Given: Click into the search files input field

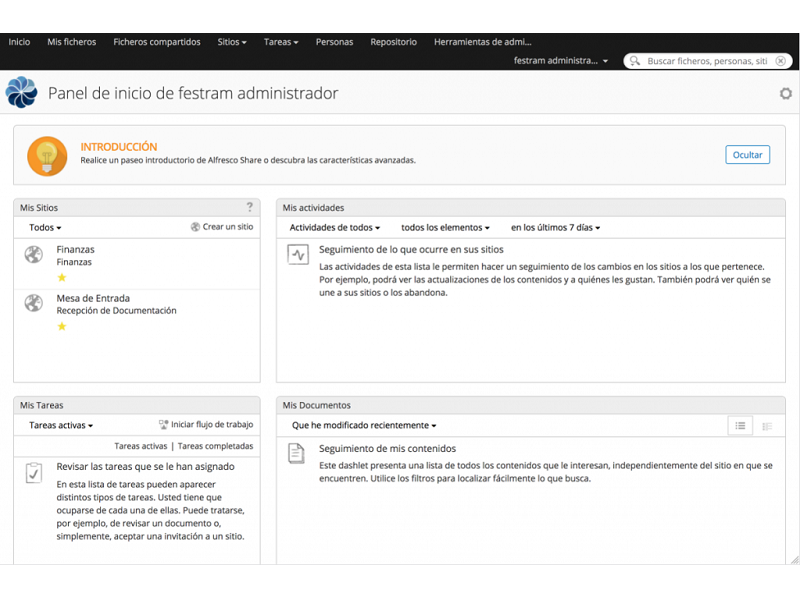Looking at the screenshot, I should 707,61.
